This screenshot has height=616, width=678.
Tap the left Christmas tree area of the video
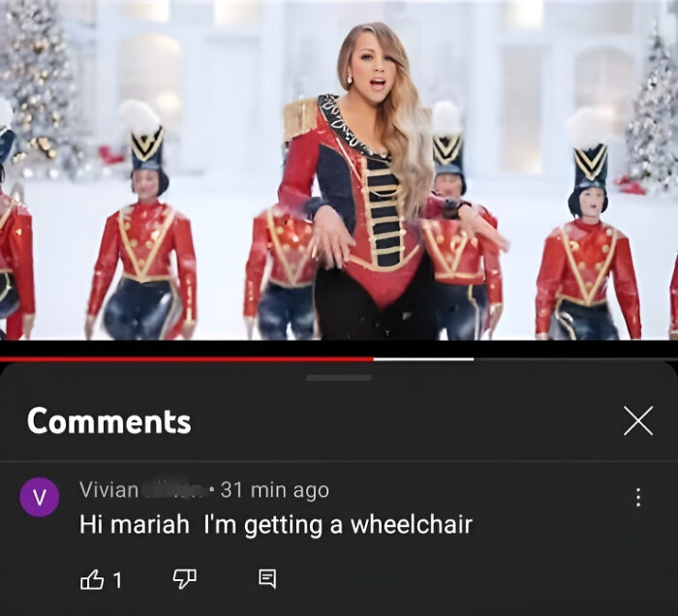tap(37, 86)
